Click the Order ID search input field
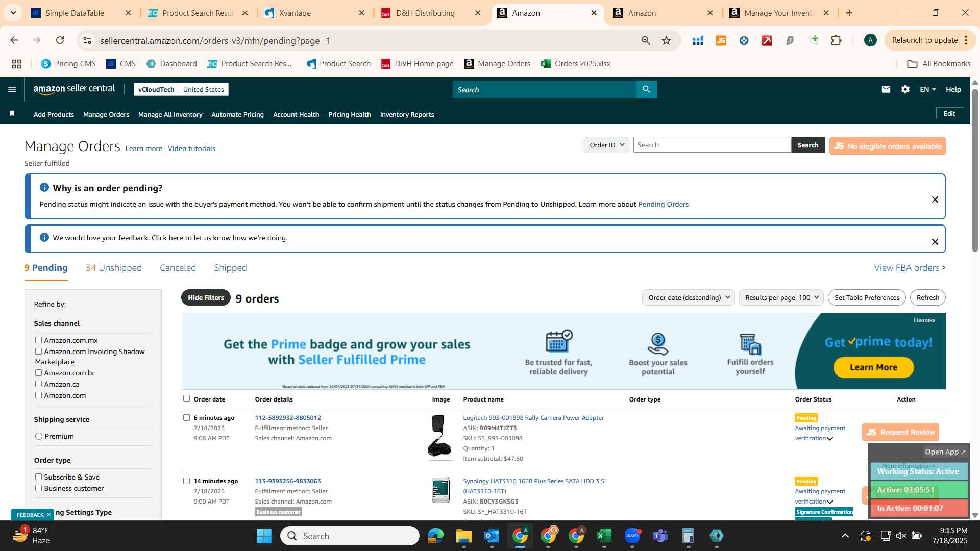This screenshot has width=980, height=551. click(x=712, y=145)
